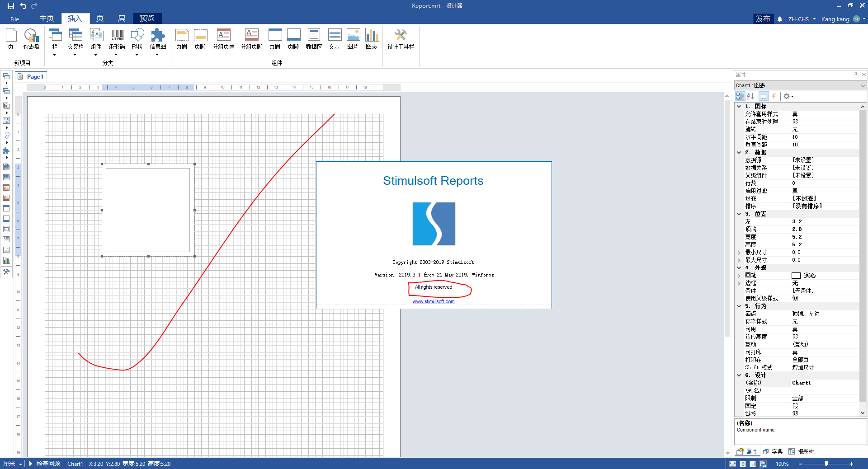Open the properties gear settings dropdown
Screen dimensions: 868x469
click(x=788, y=96)
